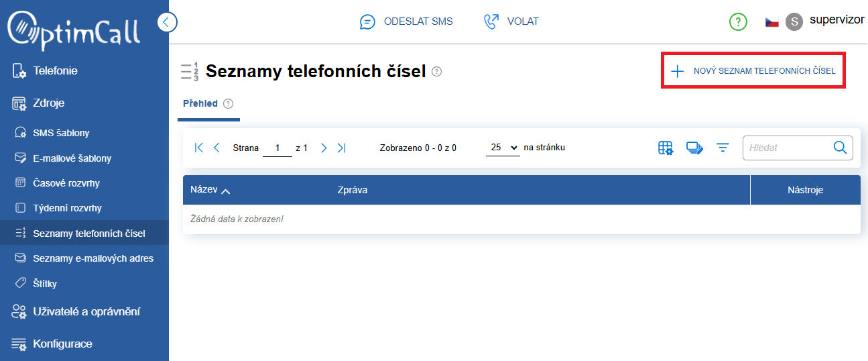This screenshot has width=868, height=361.
Task: Select the Přehled tab
Action: point(200,103)
